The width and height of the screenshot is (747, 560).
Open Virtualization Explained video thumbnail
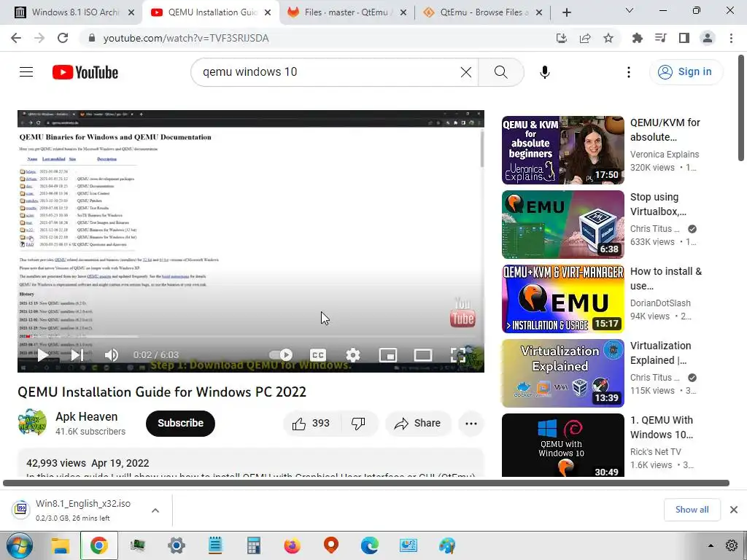point(562,373)
